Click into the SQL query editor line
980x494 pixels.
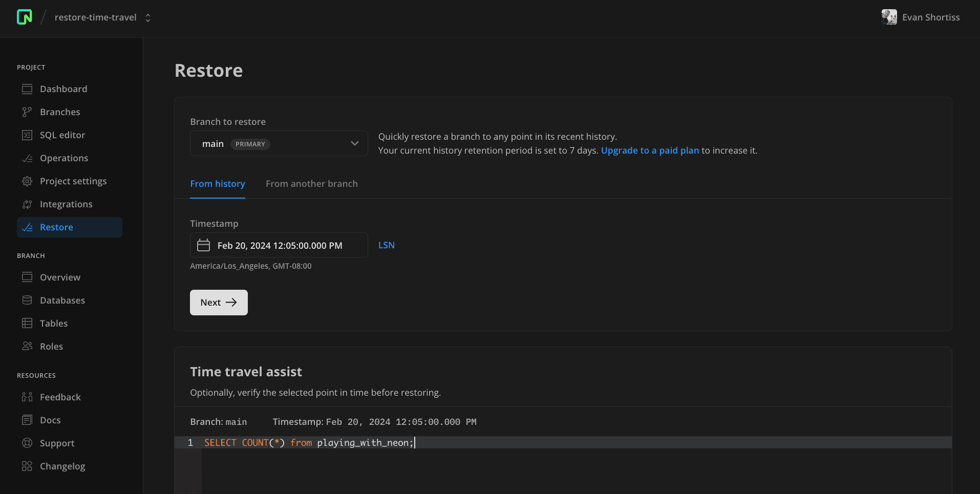tap(512, 443)
